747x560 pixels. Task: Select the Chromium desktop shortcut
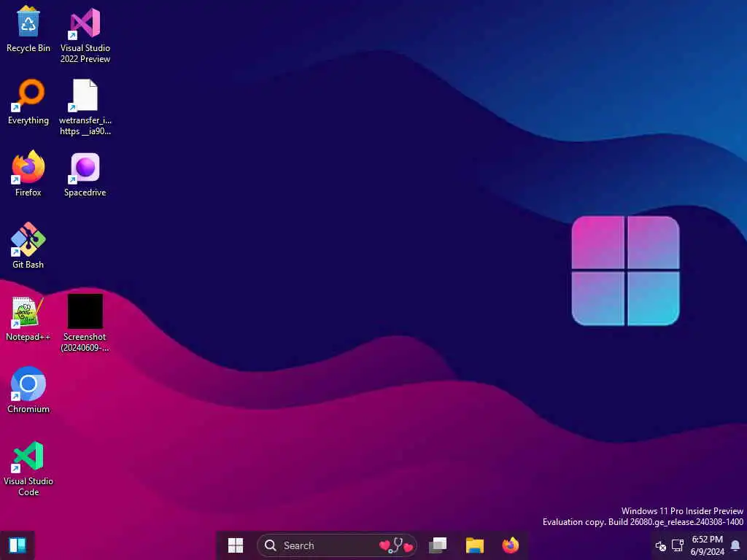[28, 390]
